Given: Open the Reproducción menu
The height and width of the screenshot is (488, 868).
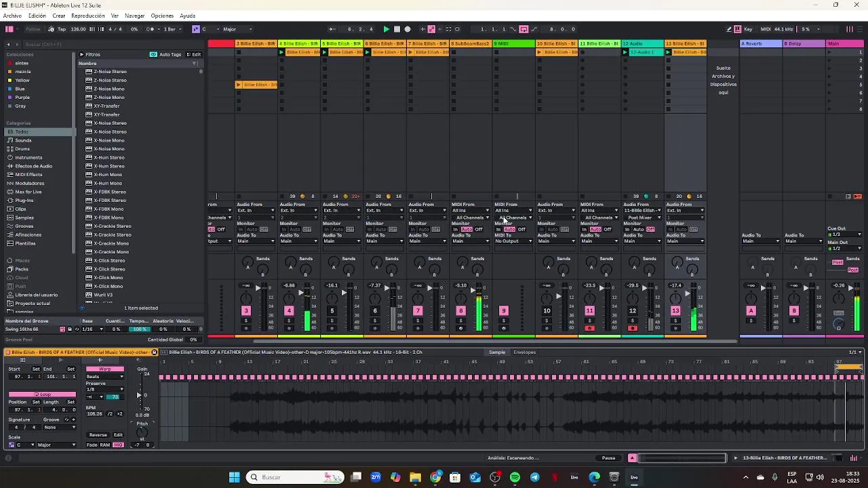Looking at the screenshot, I should (88, 16).
